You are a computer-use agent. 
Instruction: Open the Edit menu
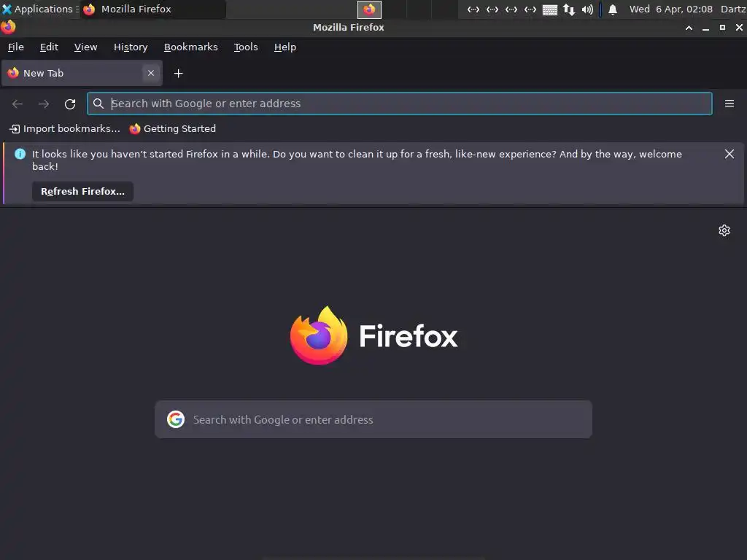click(x=49, y=47)
